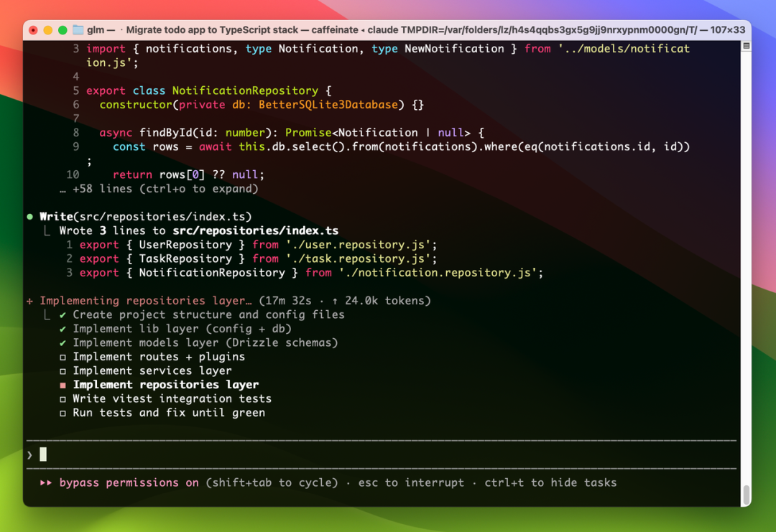This screenshot has width=776, height=532.
Task: Click the folder icon in title bar
Action: click(78, 29)
